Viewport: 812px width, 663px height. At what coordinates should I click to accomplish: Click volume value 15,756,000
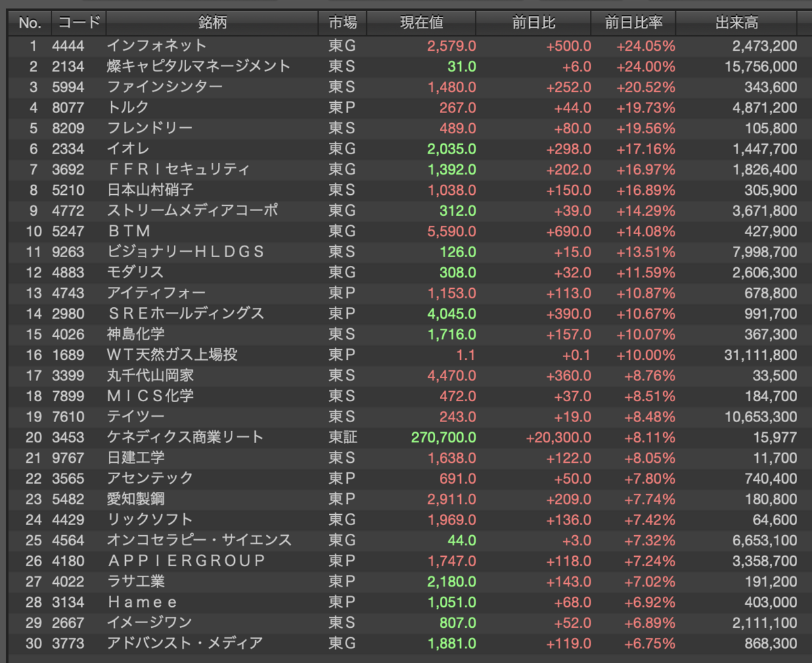click(x=761, y=66)
